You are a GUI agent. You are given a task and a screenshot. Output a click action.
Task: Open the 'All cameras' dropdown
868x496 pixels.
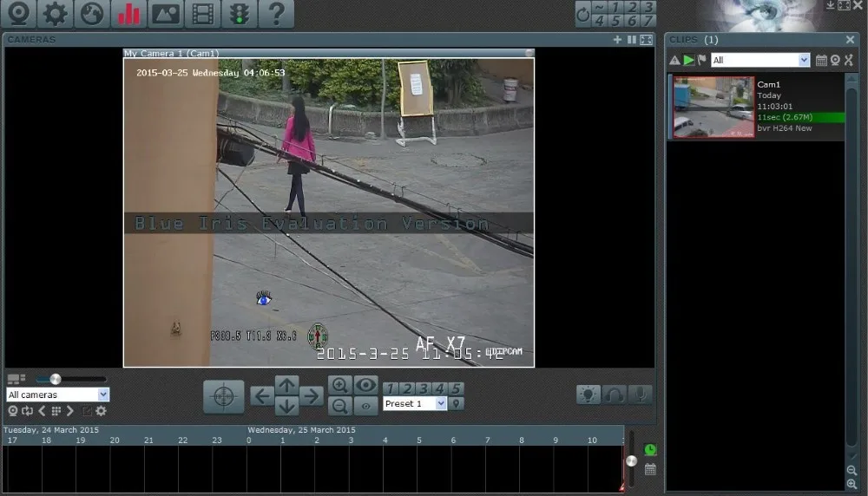coord(57,395)
